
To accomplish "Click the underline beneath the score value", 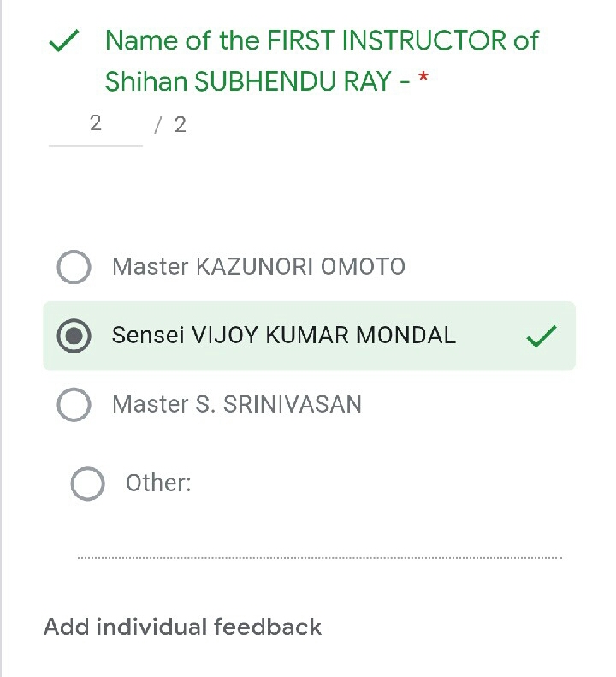I will [95, 146].
